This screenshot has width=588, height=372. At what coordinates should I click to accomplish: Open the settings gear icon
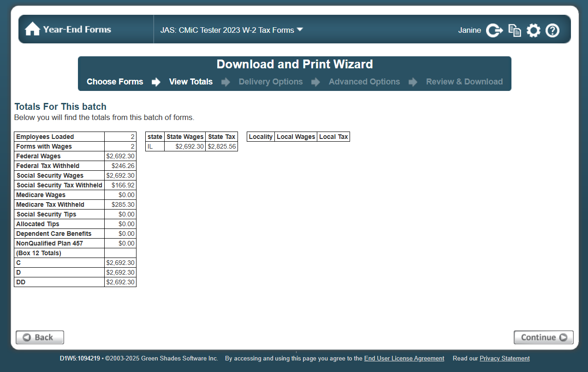coord(534,30)
